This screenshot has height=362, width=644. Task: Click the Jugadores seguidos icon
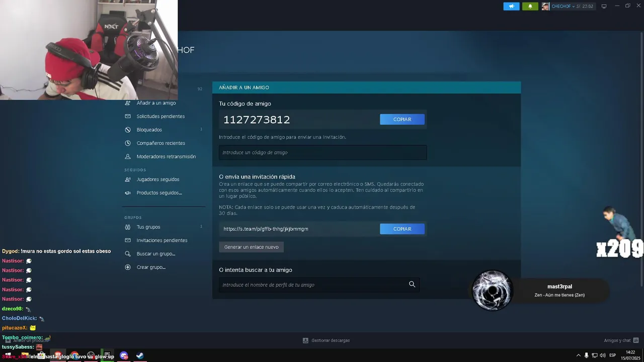(128, 179)
